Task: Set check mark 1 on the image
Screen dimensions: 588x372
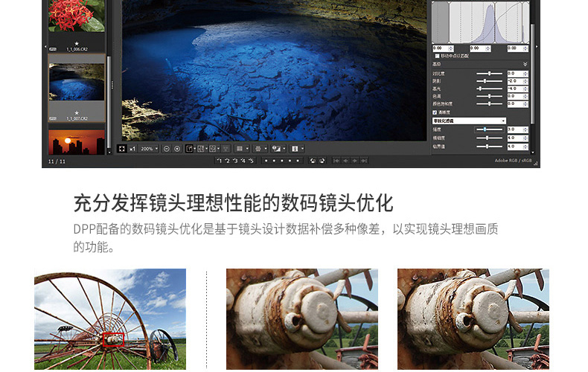Action: coord(220,161)
